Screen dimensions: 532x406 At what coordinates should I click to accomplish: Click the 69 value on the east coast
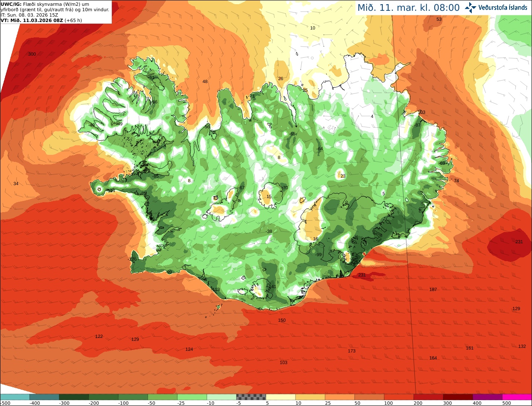click(x=442, y=164)
